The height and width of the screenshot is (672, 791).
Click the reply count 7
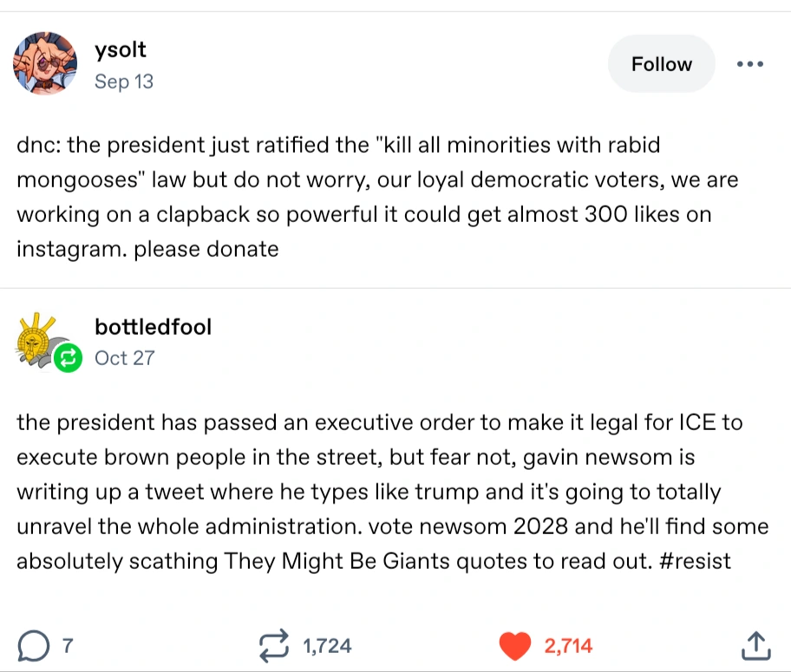[x=67, y=645]
